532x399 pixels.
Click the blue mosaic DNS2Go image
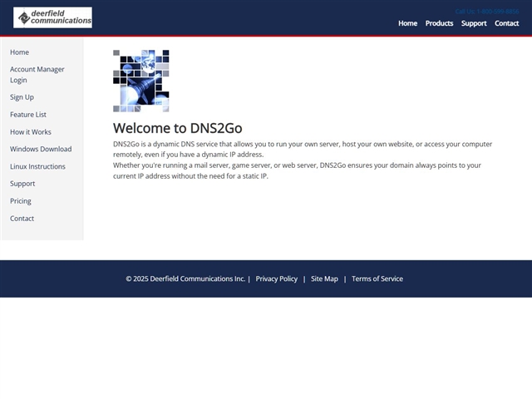140,81
